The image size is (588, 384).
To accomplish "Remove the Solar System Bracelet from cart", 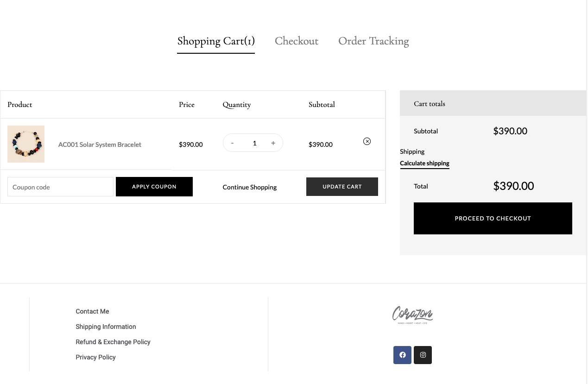I will tap(367, 141).
